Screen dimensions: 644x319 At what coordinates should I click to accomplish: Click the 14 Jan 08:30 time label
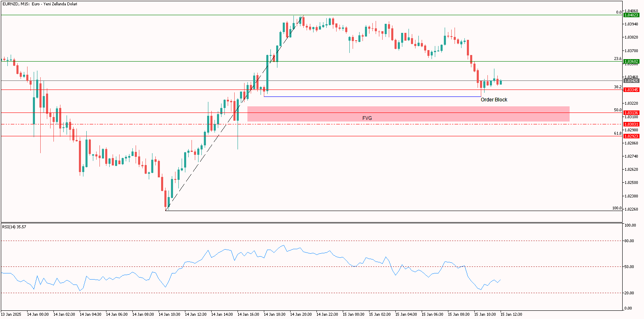[x=144, y=314]
